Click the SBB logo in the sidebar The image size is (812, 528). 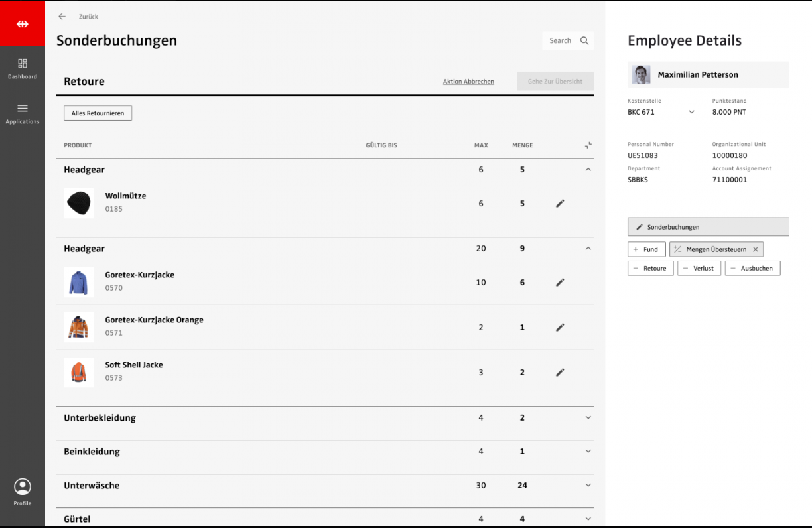click(x=23, y=24)
